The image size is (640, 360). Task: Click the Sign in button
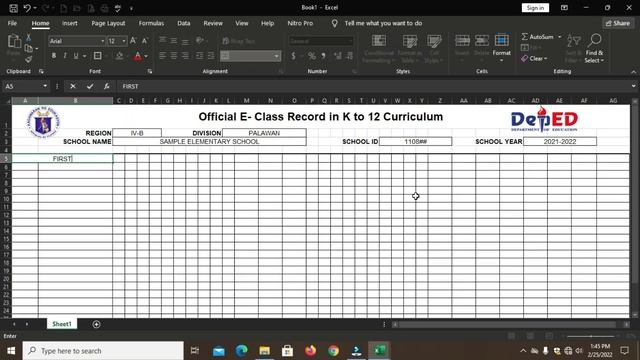point(535,8)
